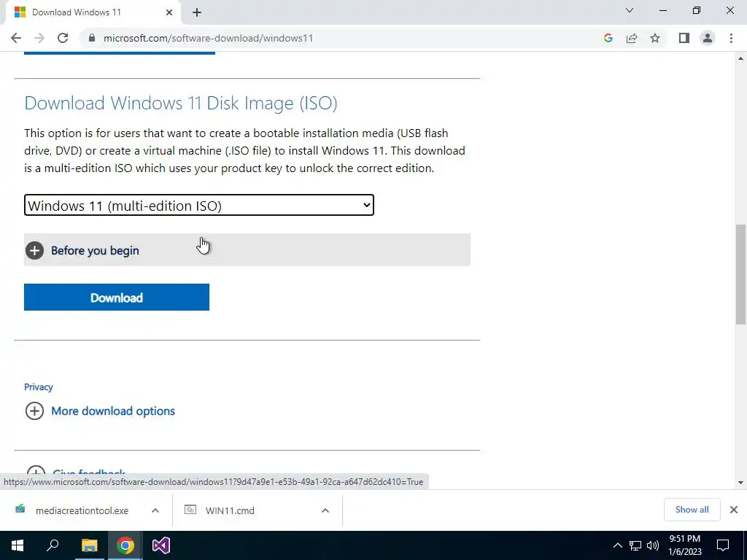The height and width of the screenshot is (560, 747).
Task: Open options chevron for mediacreationtool.exe
Action: coord(155,510)
